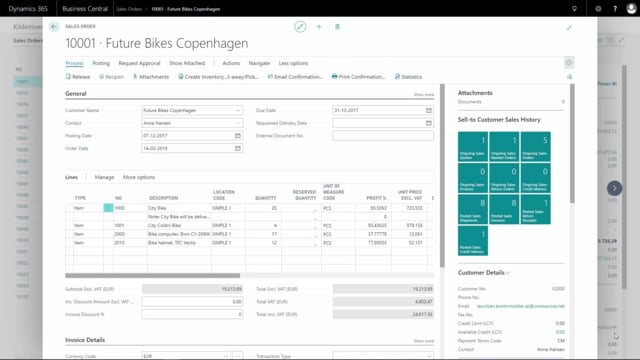Expand the Currency Code dropdown
This screenshot has width=640, height=360.
pos(226,356)
